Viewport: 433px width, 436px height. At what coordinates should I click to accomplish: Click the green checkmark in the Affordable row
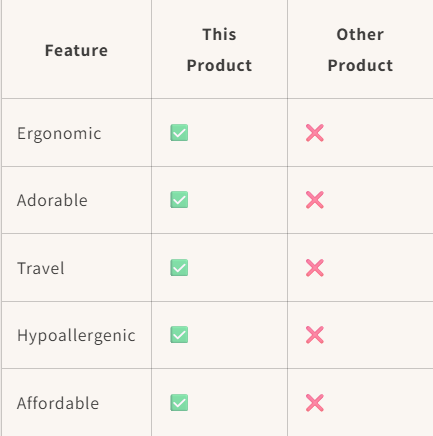point(179,403)
